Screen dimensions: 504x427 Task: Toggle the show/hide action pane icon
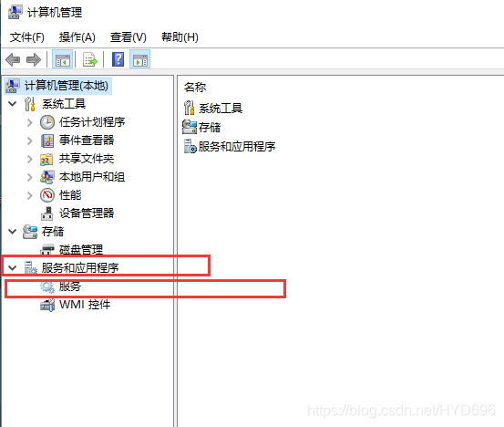coord(139,59)
